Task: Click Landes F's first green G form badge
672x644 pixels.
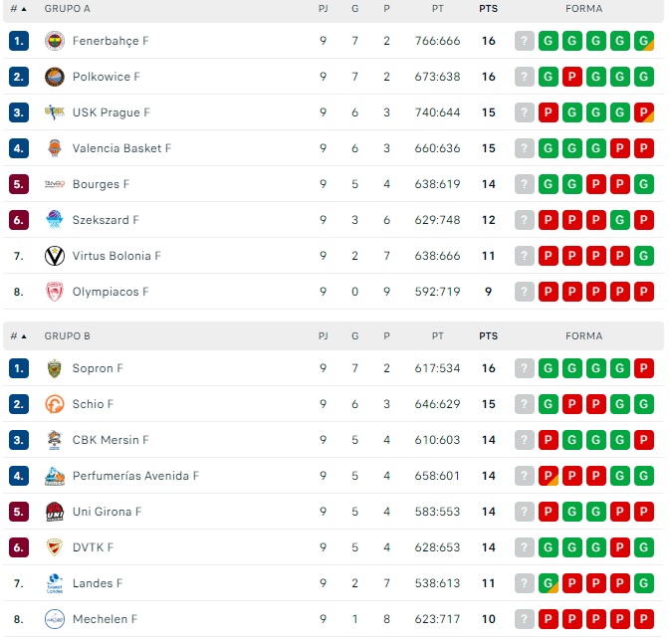Action: point(549,583)
